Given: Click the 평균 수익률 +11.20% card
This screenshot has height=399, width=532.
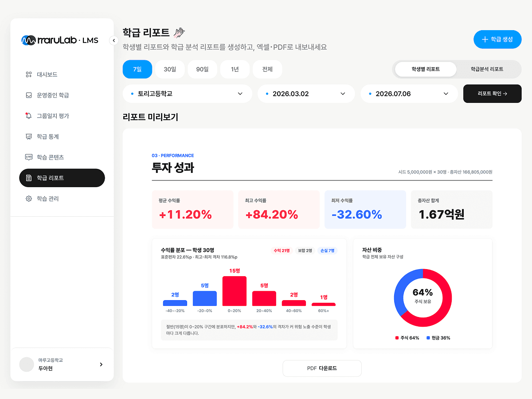Looking at the screenshot, I should (x=193, y=210).
